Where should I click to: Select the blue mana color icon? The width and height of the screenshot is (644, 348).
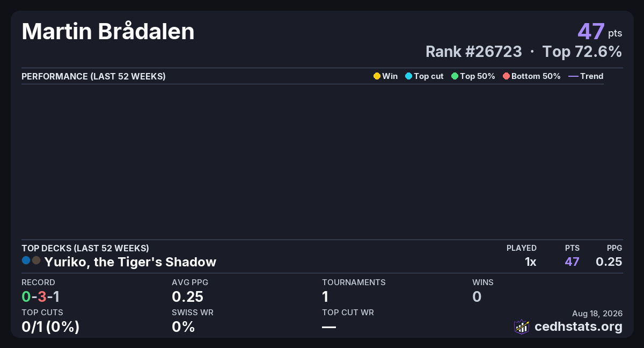(x=26, y=260)
